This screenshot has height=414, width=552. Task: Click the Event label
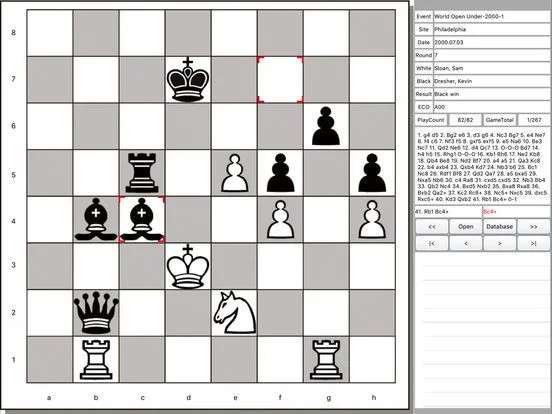[424, 17]
